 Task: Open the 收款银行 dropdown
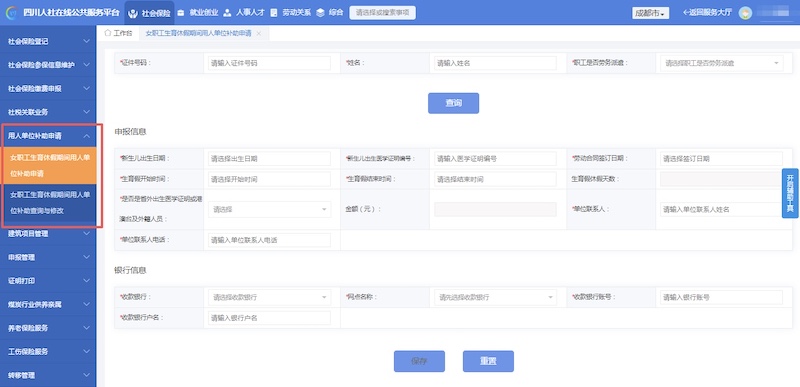pos(269,297)
